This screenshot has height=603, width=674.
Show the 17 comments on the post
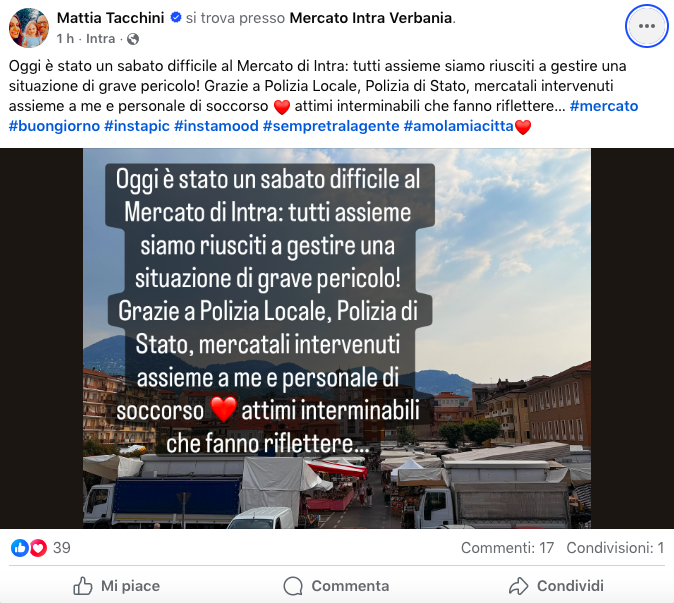[507, 548]
